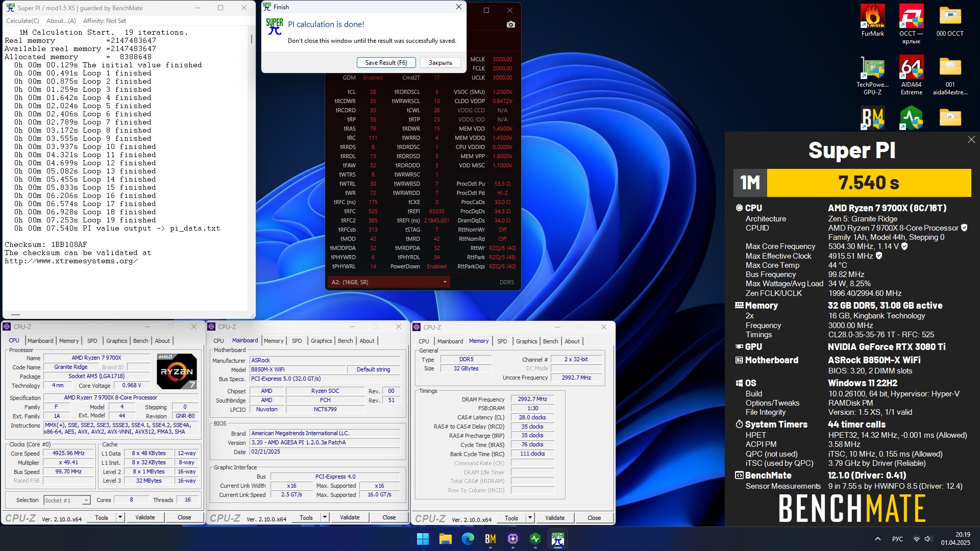The image size is (980, 551).
Task: Click the checksum 1BB108AF line
Action: pos(46,244)
